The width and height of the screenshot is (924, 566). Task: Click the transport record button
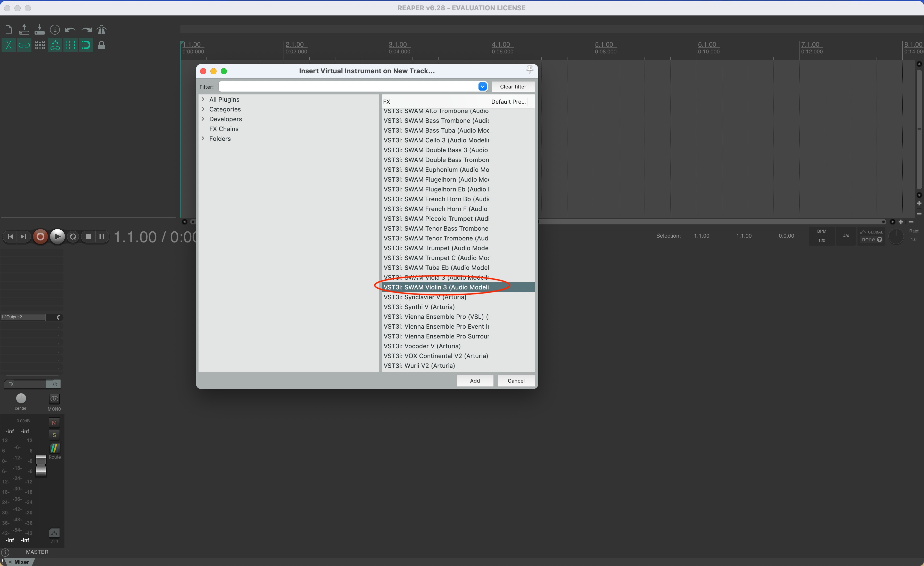pyautogui.click(x=40, y=237)
